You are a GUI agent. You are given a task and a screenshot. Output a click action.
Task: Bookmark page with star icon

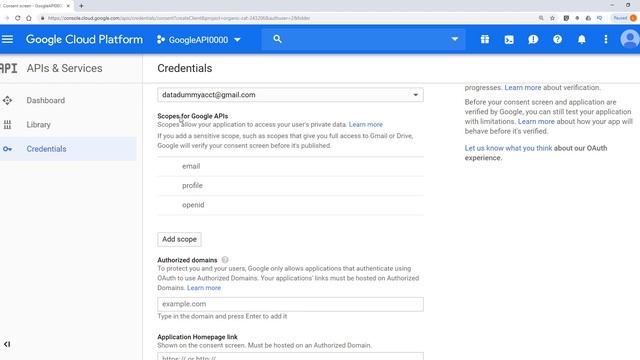tap(552, 18)
